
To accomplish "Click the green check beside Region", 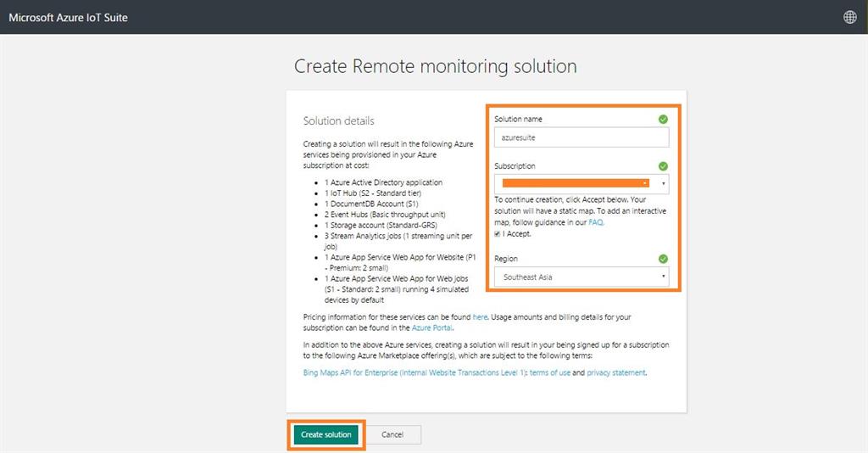I will pos(663,259).
